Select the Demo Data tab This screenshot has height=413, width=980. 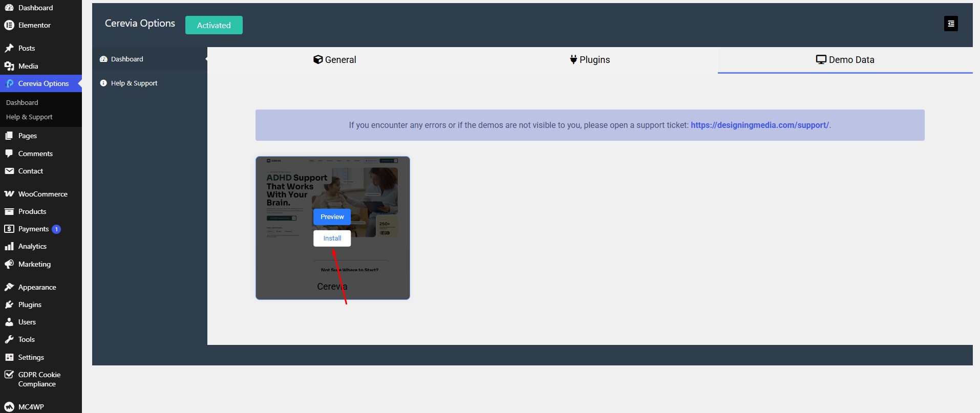tap(845, 60)
